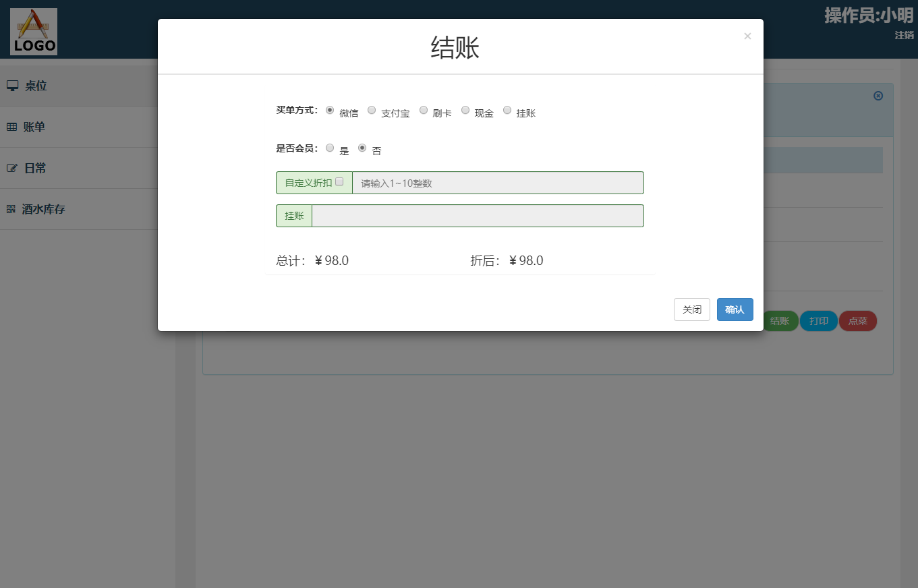Enable the 自定义折扣 checkbox
The image size is (918, 588).
pyautogui.click(x=340, y=181)
